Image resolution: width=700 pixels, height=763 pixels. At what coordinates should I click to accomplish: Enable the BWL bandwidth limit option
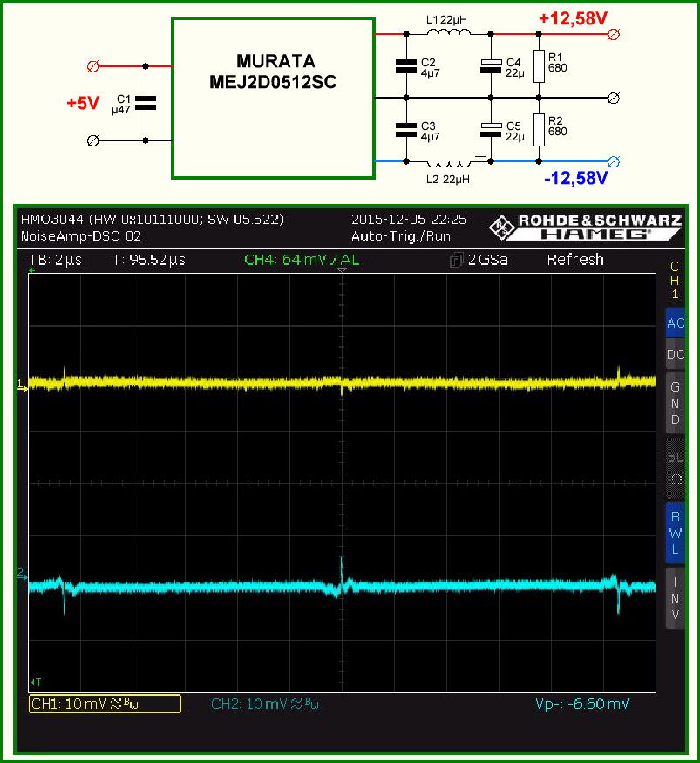click(x=676, y=534)
